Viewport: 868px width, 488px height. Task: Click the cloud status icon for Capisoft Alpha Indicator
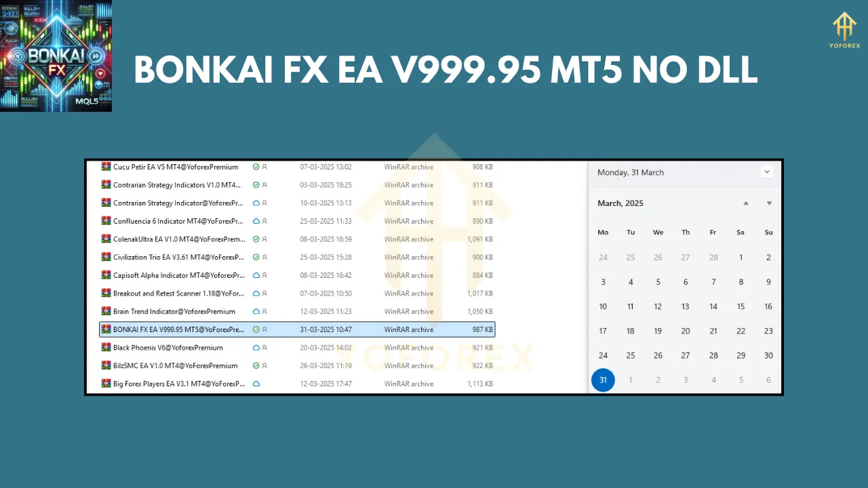[x=256, y=275]
